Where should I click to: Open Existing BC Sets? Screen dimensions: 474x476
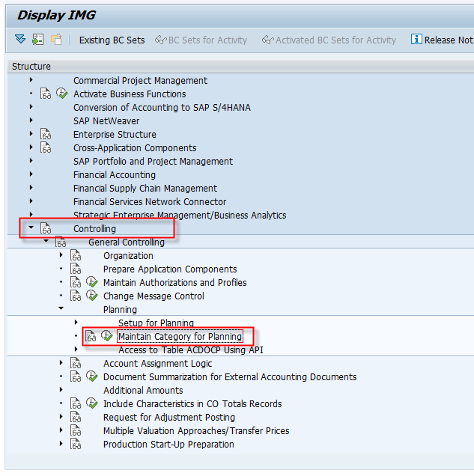(x=112, y=40)
